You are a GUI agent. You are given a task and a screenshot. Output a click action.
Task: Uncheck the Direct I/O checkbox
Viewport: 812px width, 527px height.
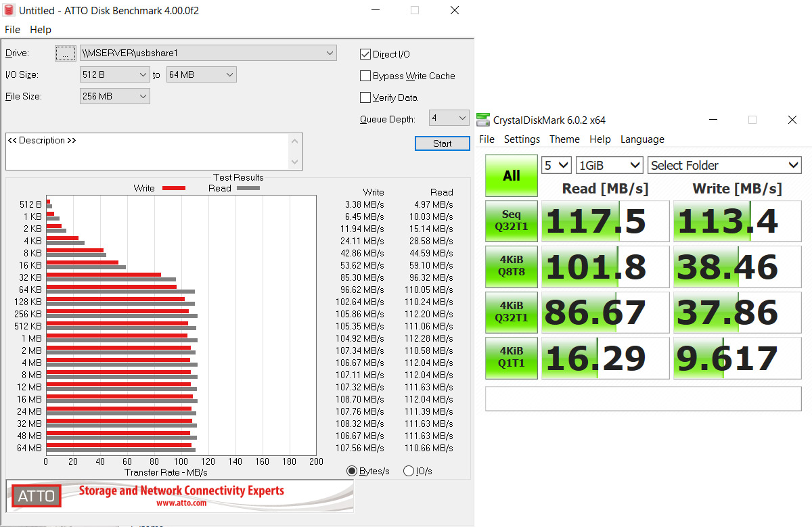click(x=365, y=54)
